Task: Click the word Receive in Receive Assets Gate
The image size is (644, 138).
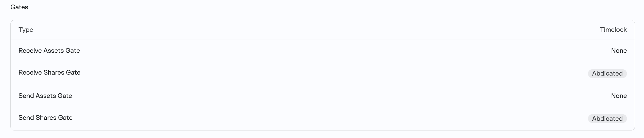Action: point(30,51)
